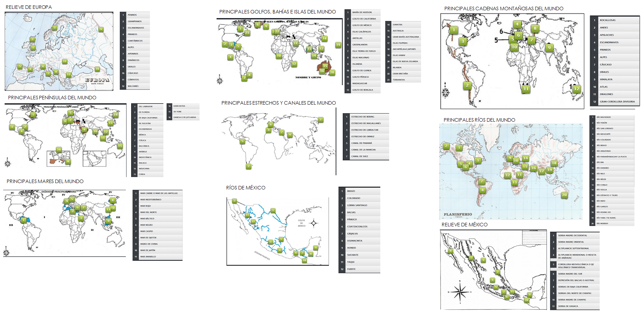The height and width of the screenshot is (314, 644).
Task: Select the "SIERRA DE OAXACA" legend row
Action: point(575,306)
